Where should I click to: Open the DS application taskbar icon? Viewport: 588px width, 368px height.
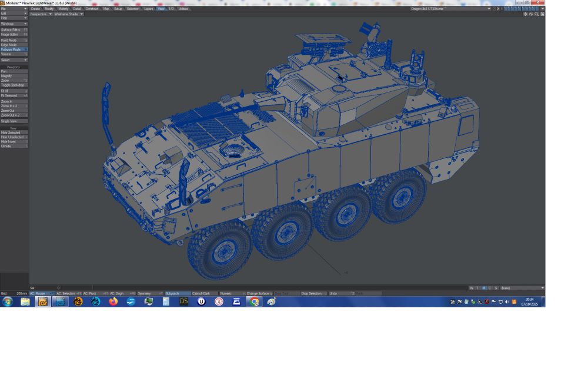183,301
